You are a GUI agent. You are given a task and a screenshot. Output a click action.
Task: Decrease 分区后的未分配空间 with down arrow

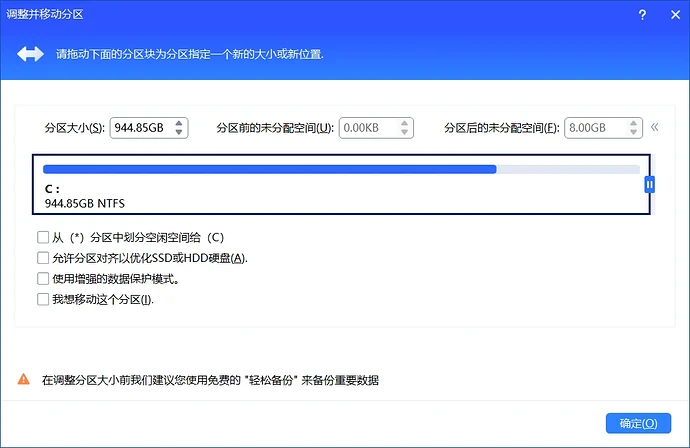[632, 133]
